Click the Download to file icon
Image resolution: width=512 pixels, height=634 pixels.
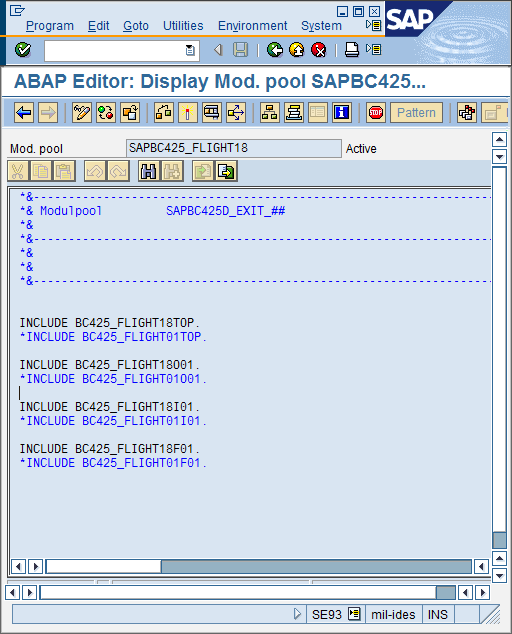click(226, 171)
